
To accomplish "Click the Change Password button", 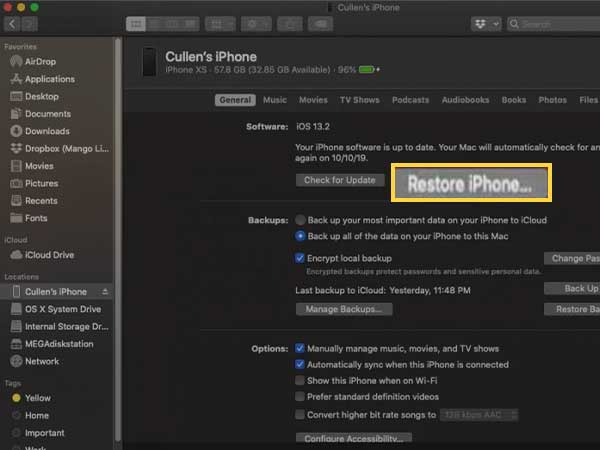I will pos(572,258).
